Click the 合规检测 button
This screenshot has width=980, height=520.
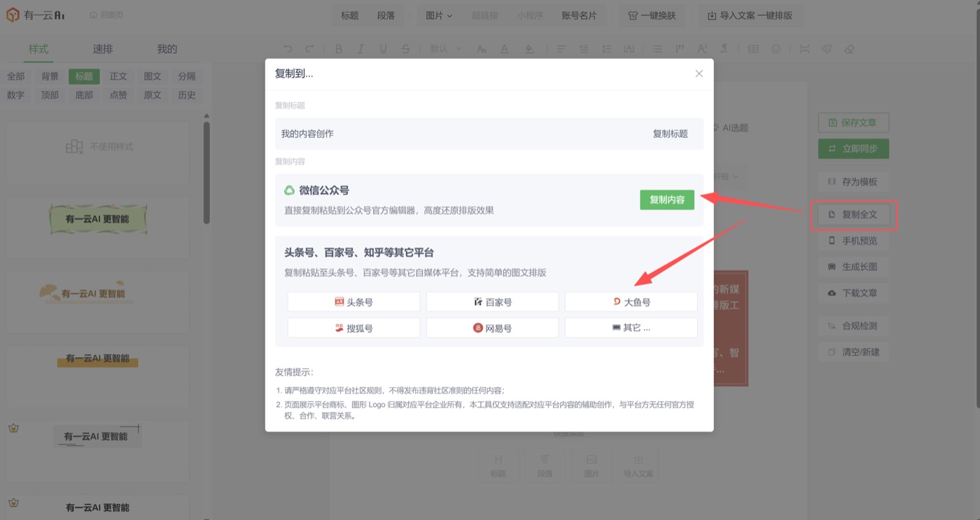[x=853, y=325]
